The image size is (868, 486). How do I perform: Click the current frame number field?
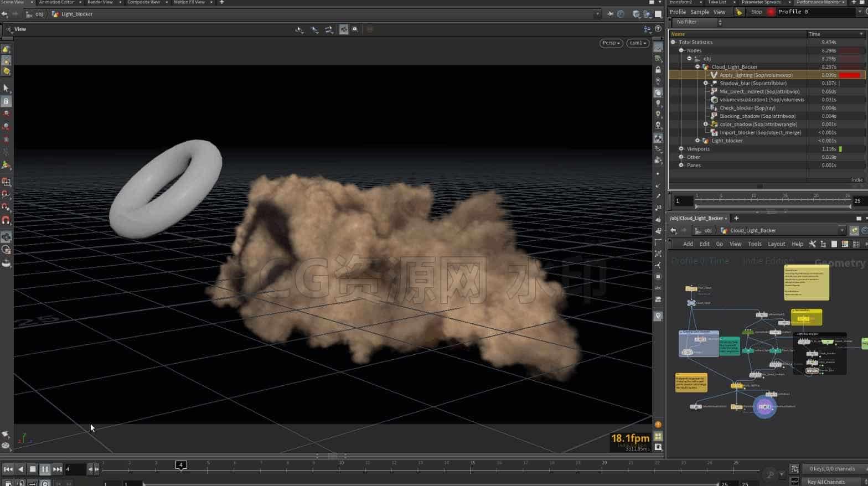75,469
